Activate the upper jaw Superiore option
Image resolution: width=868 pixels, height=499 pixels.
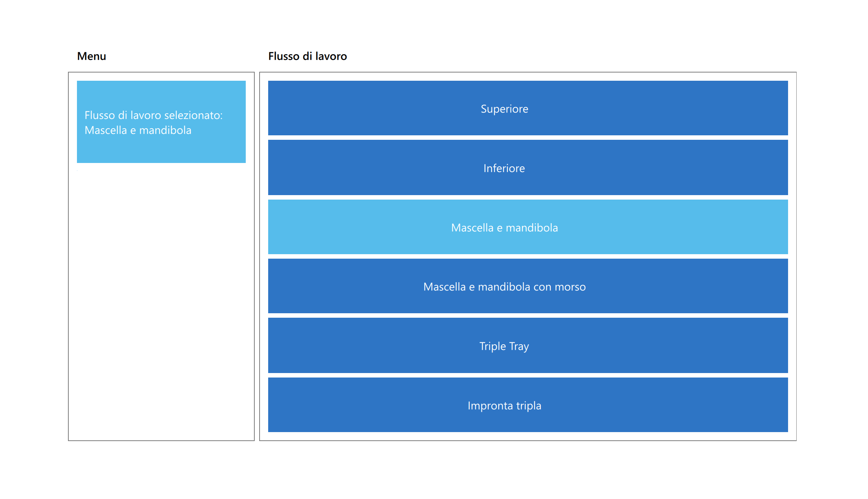coord(528,108)
